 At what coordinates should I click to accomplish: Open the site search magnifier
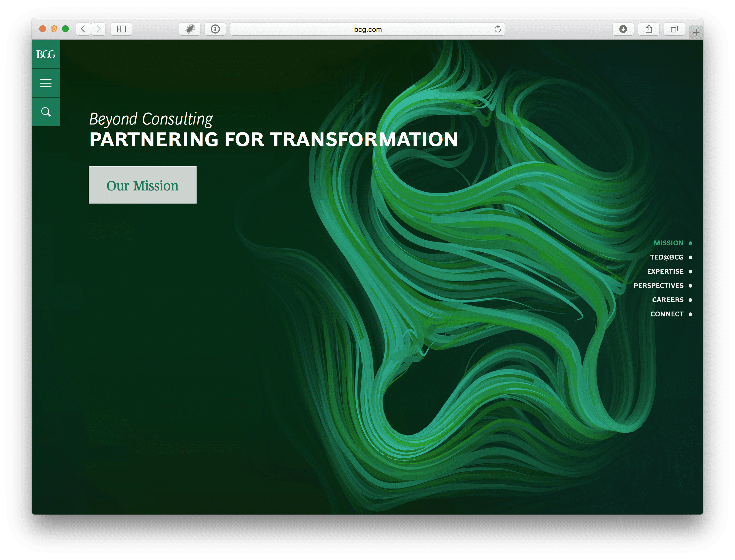pos(46,112)
